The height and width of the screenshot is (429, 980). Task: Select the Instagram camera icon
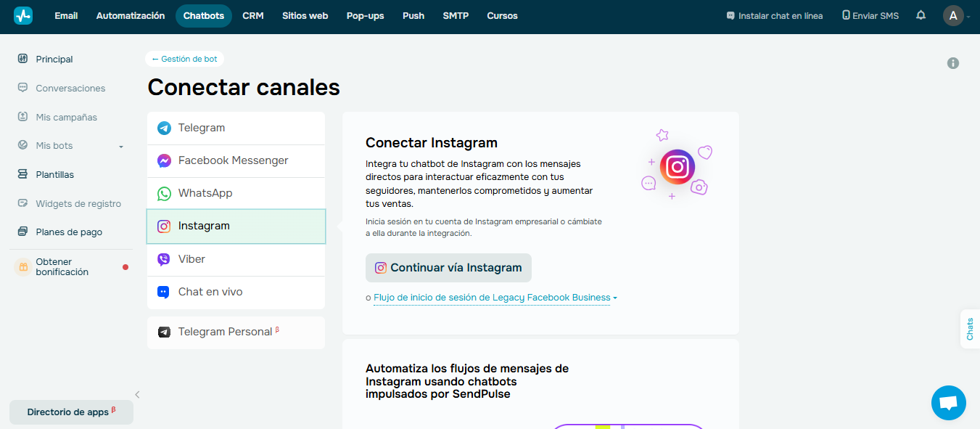[x=164, y=226]
